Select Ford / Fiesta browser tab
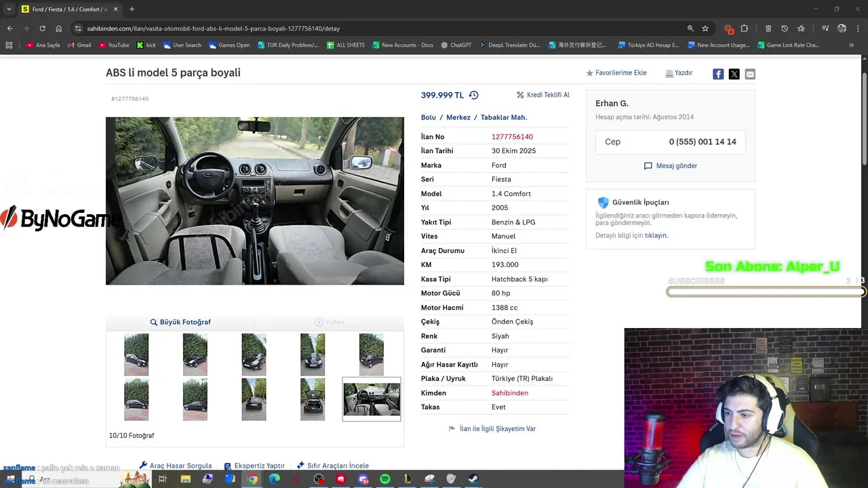This screenshot has width=868, height=488. click(x=69, y=9)
